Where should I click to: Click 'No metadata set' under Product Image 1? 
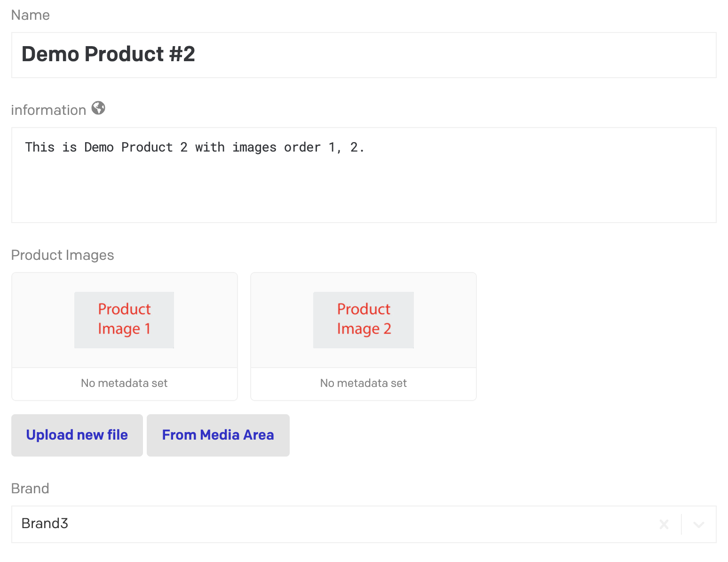(124, 383)
